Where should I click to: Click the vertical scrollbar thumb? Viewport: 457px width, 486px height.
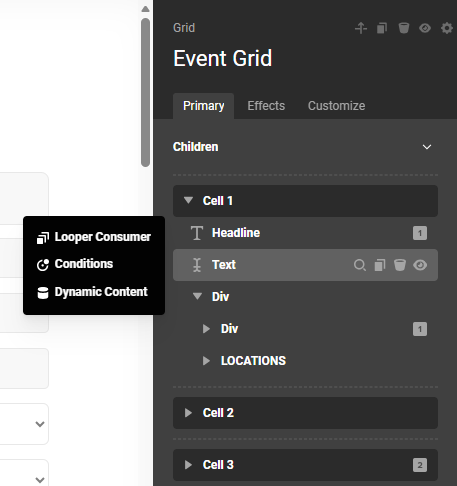coord(145,93)
